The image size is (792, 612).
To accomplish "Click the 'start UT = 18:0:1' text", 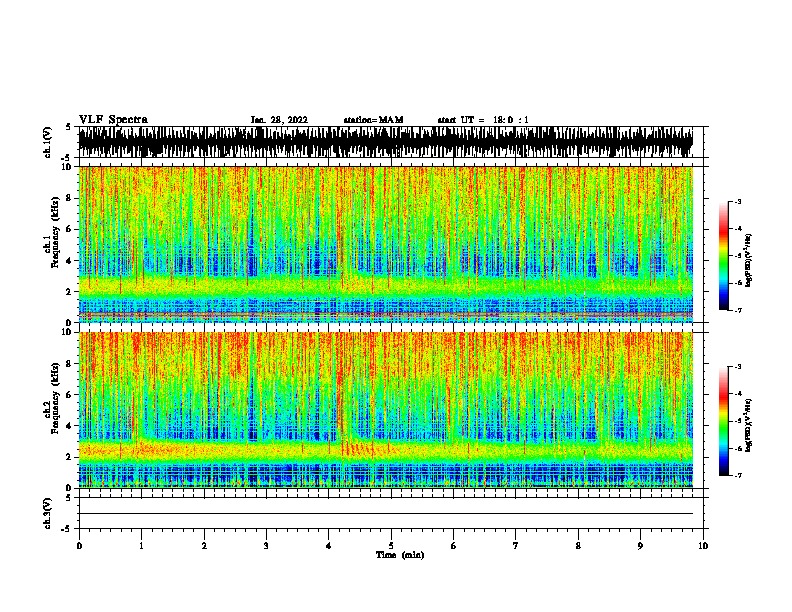I will click(483, 120).
